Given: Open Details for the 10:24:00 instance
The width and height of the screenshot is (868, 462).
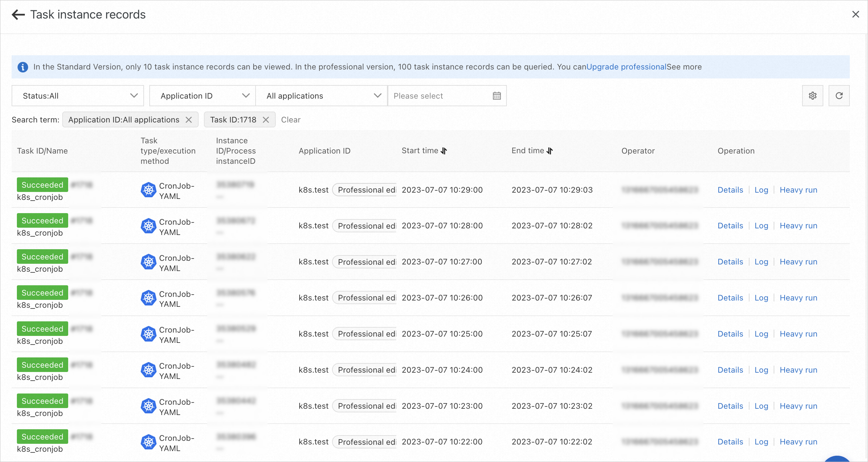Looking at the screenshot, I should (x=730, y=370).
